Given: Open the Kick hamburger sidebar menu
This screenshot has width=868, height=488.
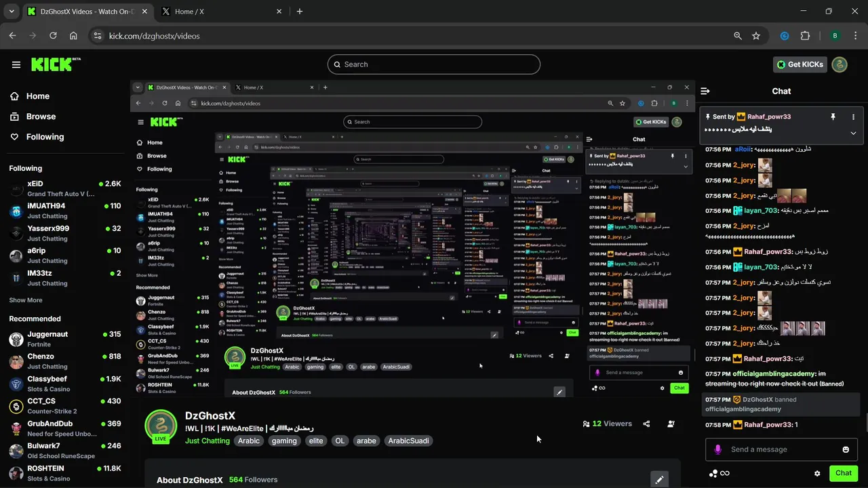Looking at the screenshot, I should (16, 64).
